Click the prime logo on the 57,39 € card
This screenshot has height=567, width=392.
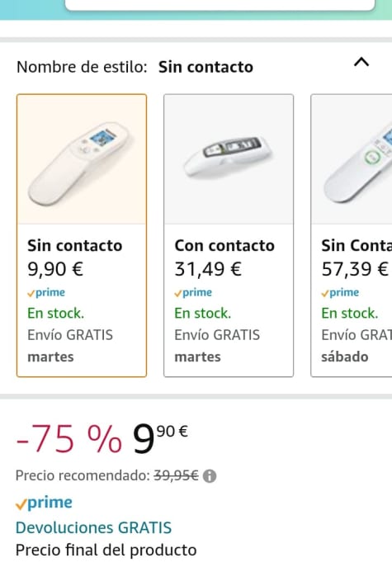[x=340, y=292]
